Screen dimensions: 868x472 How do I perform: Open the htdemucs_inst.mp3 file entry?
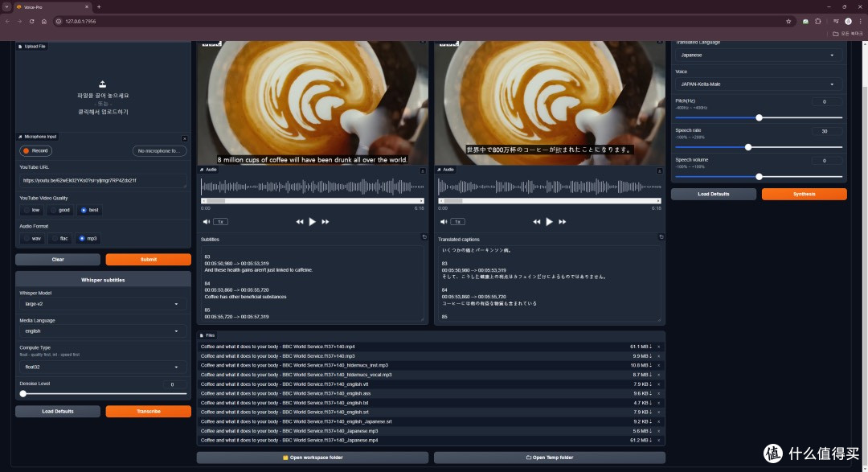coord(294,366)
